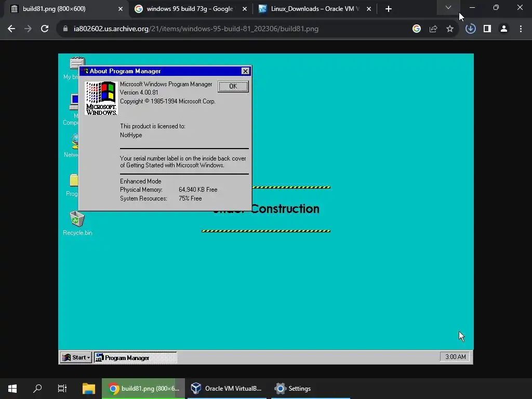The height and width of the screenshot is (399, 532).
Task: Switch to windows 95 build 73g tab
Action: tap(190, 9)
